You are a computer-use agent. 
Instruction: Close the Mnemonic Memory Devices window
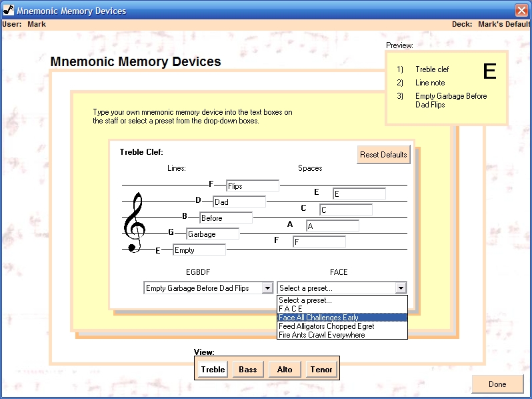point(521,10)
